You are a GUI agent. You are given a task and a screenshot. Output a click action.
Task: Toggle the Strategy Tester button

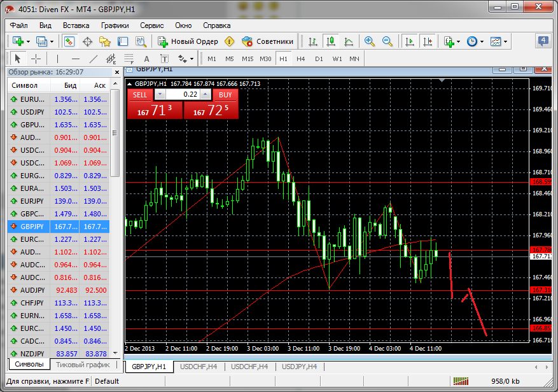point(141,41)
